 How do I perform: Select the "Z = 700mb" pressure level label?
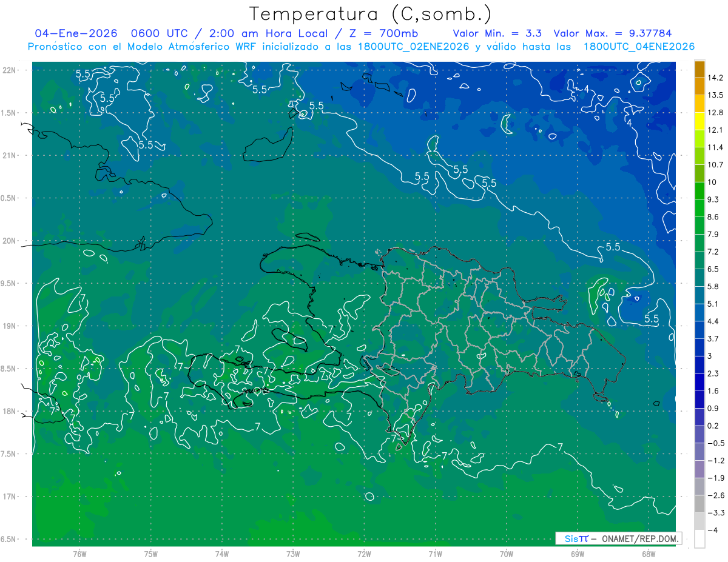click(x=383, y=33)
